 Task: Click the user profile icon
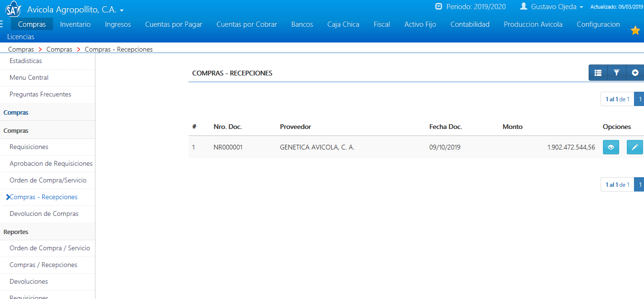[x=524, y=7]
